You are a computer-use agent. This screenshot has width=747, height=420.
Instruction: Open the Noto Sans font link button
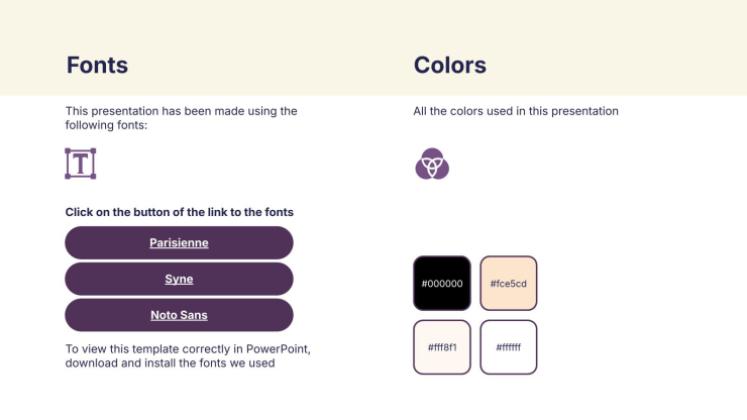[179, 315]
